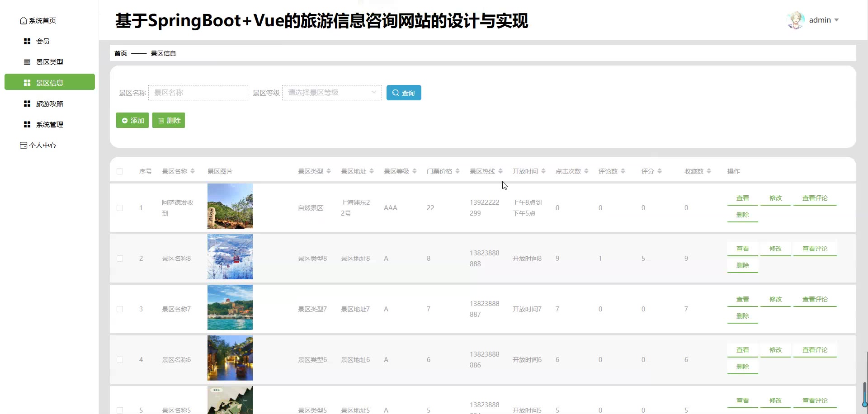Click the blue 查询 search button
This screenshot has width=868, height=414.
tap(404, 93)
